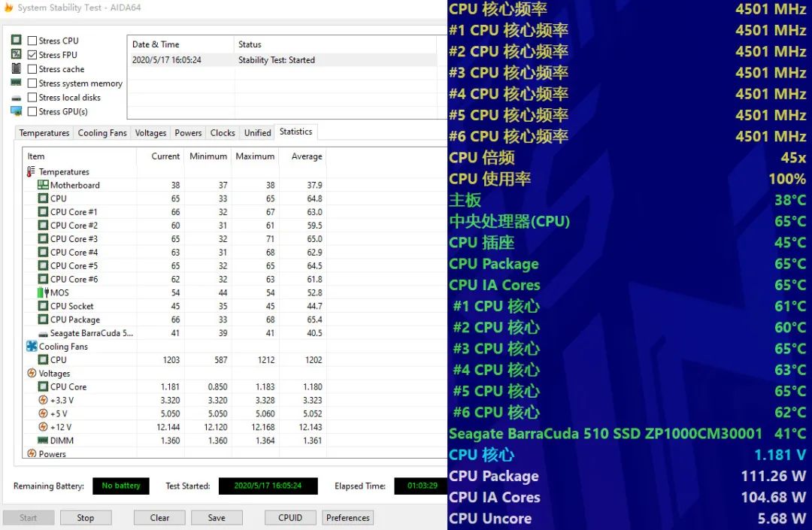Select the Statistics tab
Viewport: 812px width, 530px height.
pyautogui.click(x=295, y=132)
